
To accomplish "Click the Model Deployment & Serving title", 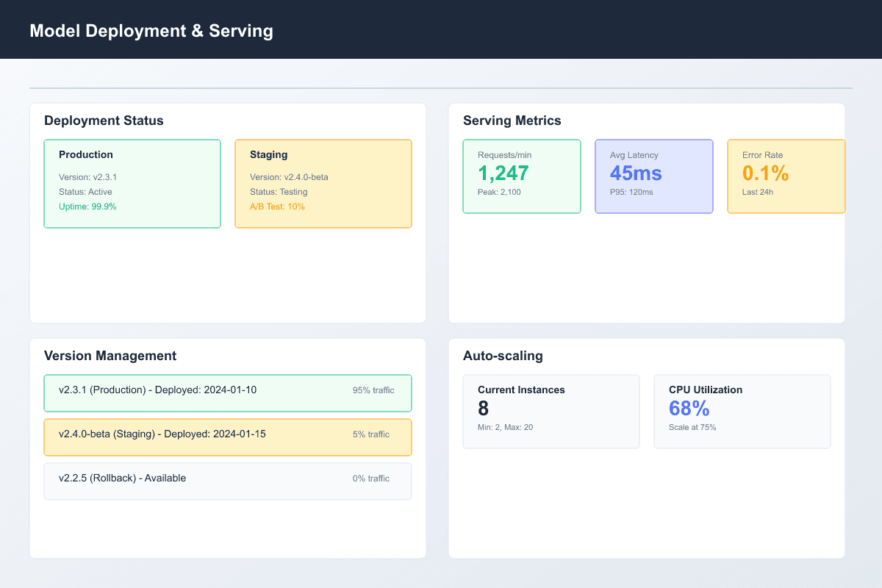I will pos(151,31).
